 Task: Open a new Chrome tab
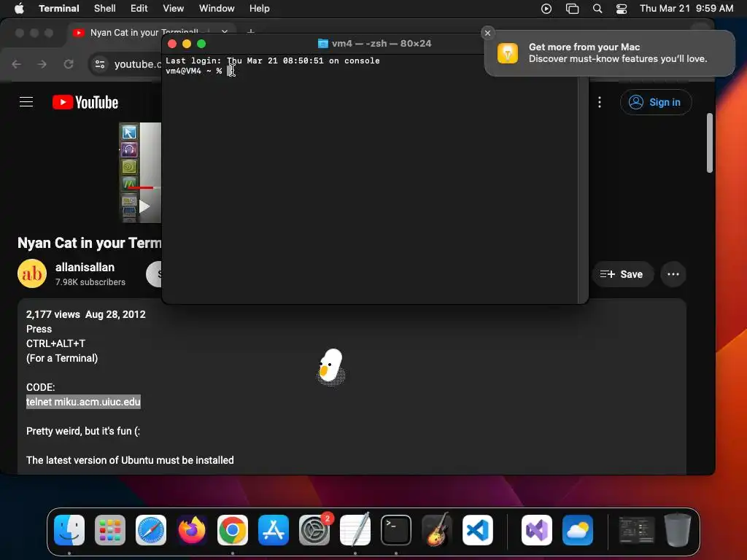[251, 31]
